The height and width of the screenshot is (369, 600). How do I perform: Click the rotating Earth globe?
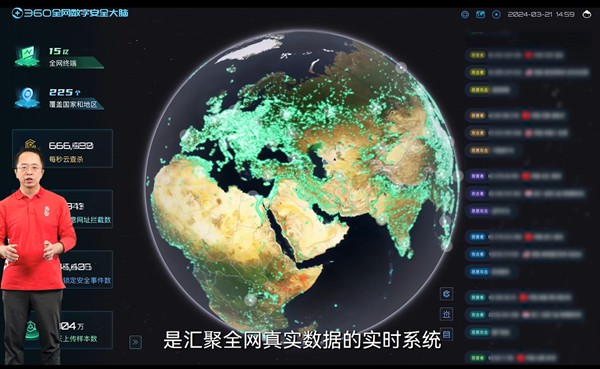coord(302,184)
